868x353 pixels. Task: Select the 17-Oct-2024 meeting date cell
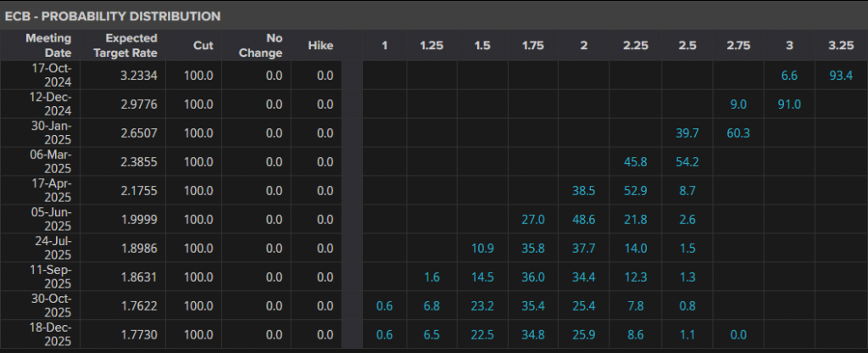click(x=41, y=75)
